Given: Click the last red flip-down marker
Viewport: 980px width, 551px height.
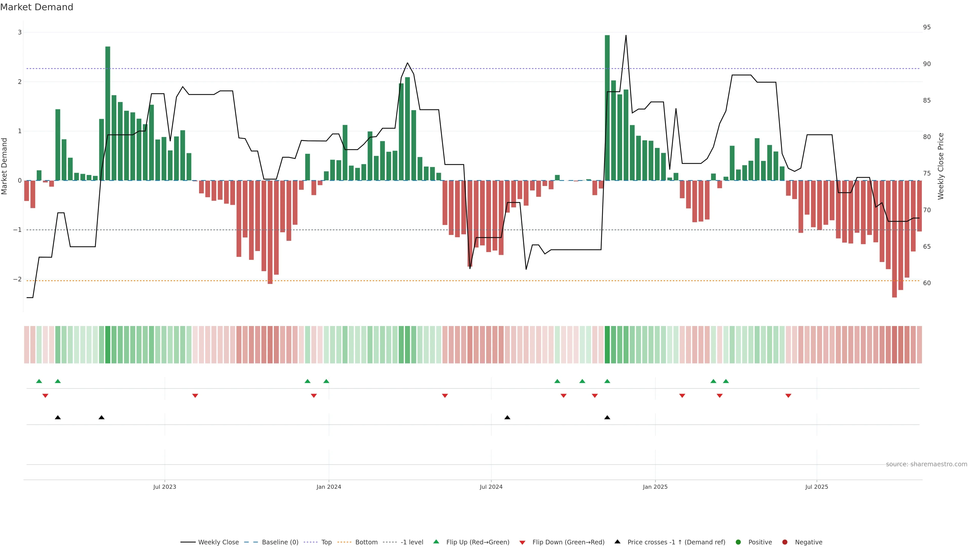Looking at the screenshot, I should (x=788, y=396).
